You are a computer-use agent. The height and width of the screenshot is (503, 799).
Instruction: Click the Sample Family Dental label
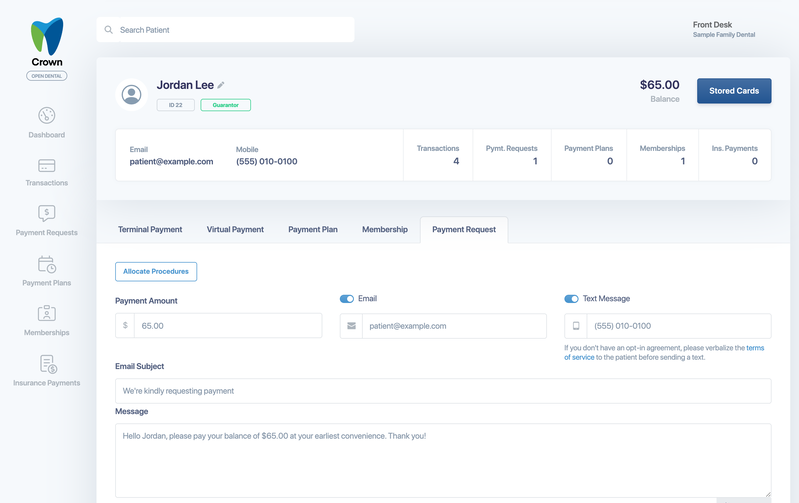point(724,35)
